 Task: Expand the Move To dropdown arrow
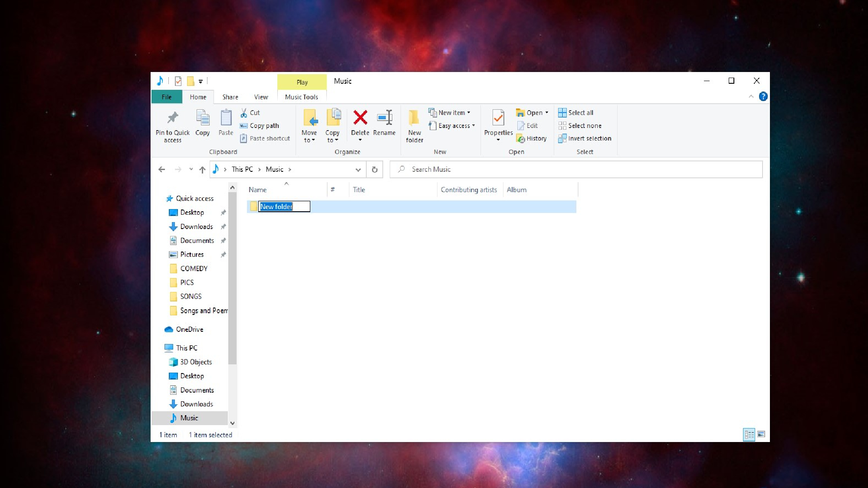click(314, 140)
